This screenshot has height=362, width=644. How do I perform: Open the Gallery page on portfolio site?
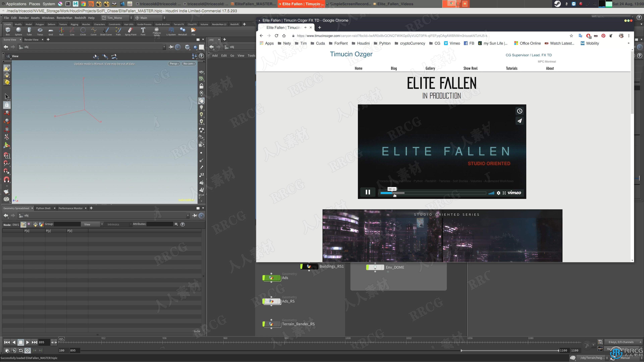[x=430, y=68]
